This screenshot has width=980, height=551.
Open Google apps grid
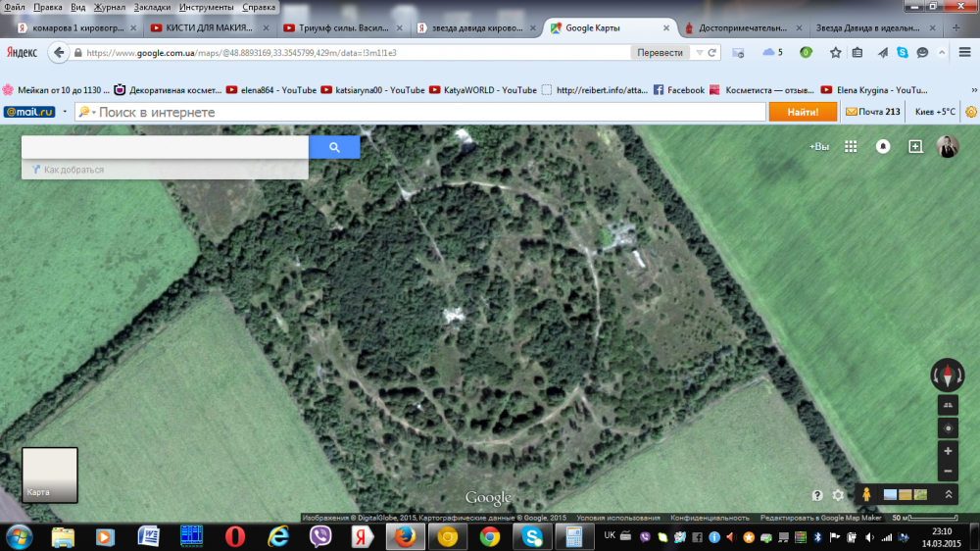851,146
